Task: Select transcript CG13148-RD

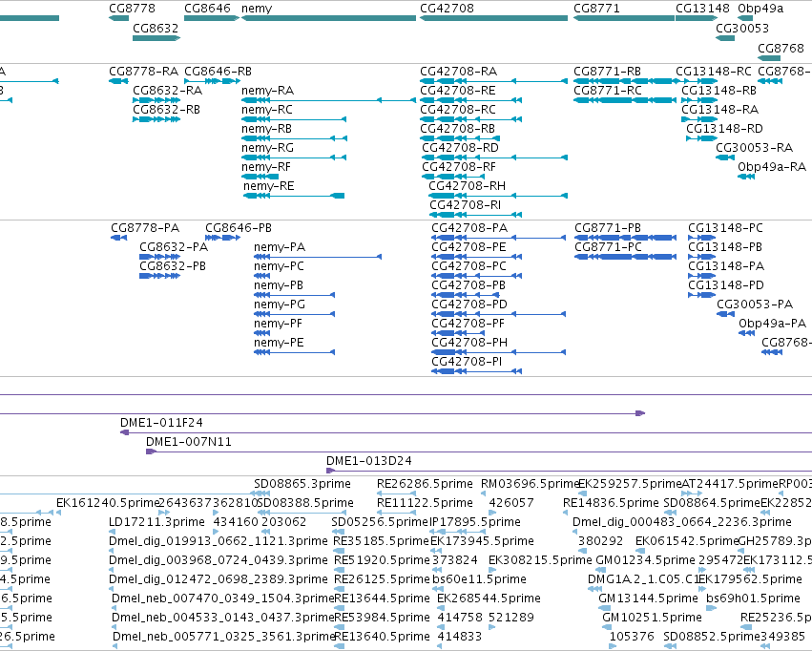Action: click(724, 129)
